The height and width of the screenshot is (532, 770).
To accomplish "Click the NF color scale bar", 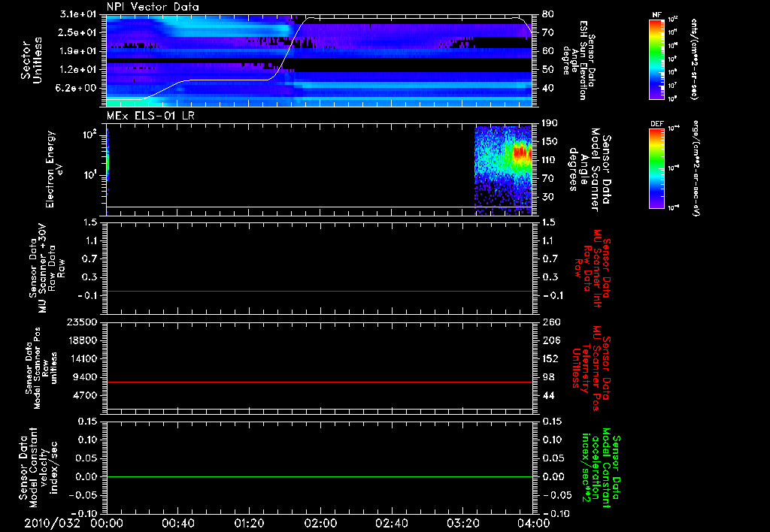I will 657,59.
